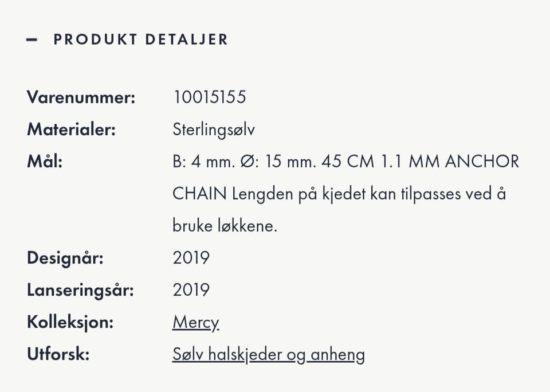550x392 pixels.
Task: Click the Utforsk label
Action: point(58,354)
